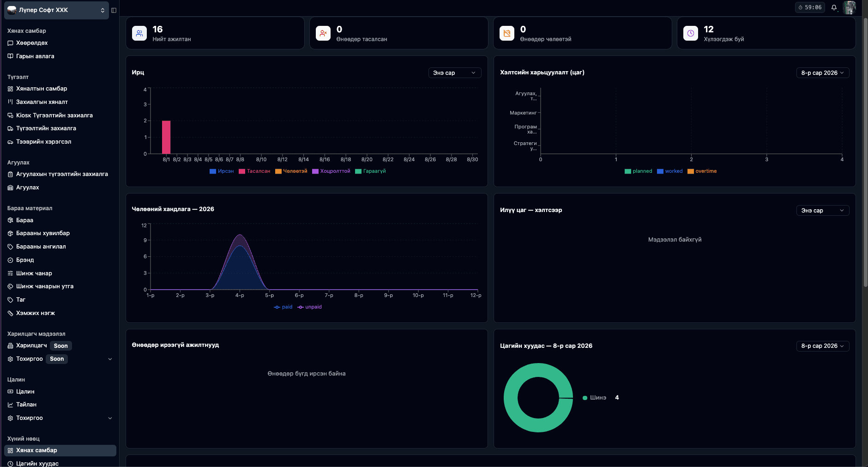This screenshot has width=868, height=467.
Task: Open the 59:06 session timer
Action: pos(810,7)
